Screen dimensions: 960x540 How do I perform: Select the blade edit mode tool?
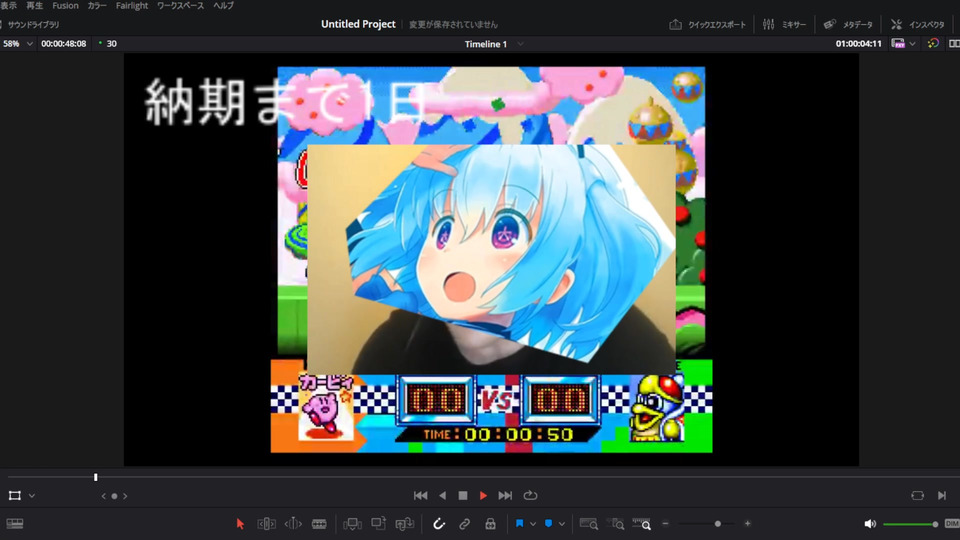coord(319,523)
